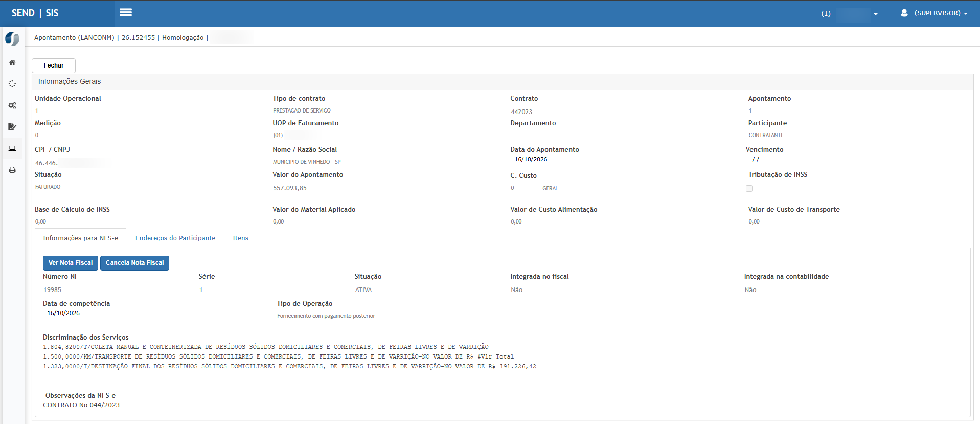Click the Informações Gerais panel header

coord(503,82)
